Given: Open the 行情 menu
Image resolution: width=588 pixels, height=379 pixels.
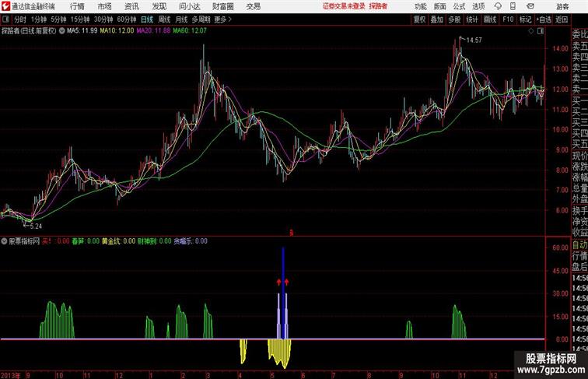Looking at the screenshot, I should pos(77,6).
